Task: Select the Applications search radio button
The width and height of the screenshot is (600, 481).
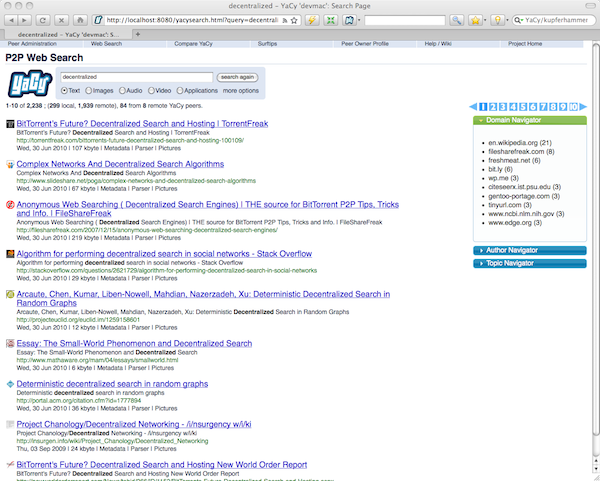Action: (180, 91)
